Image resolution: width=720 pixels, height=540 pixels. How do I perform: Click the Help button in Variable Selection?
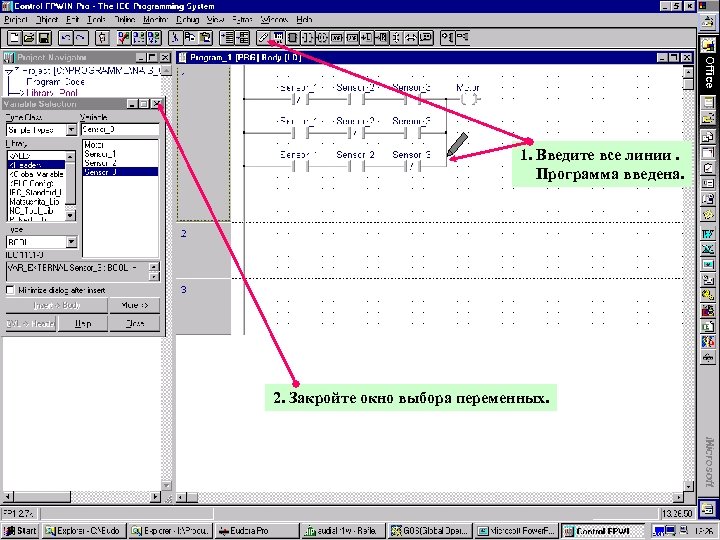pyautogui.click(x=83, y=324)
